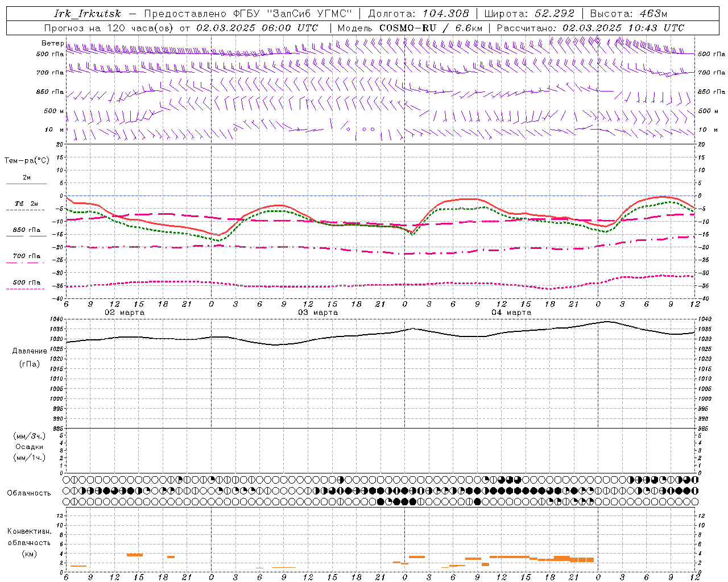Screen dimensions: 728x582
Task: Click the latitude value Широта: 52.292
Action: [x=530, y=14]
